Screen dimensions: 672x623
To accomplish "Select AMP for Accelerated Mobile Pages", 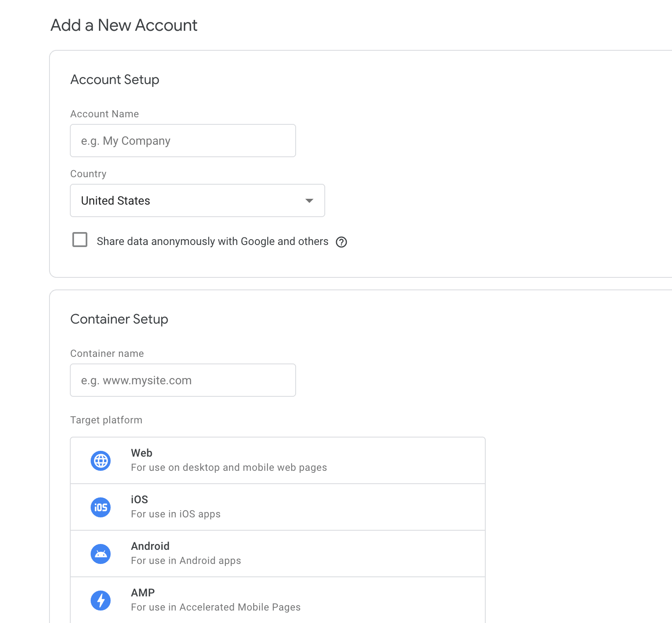I will (277, 600).
